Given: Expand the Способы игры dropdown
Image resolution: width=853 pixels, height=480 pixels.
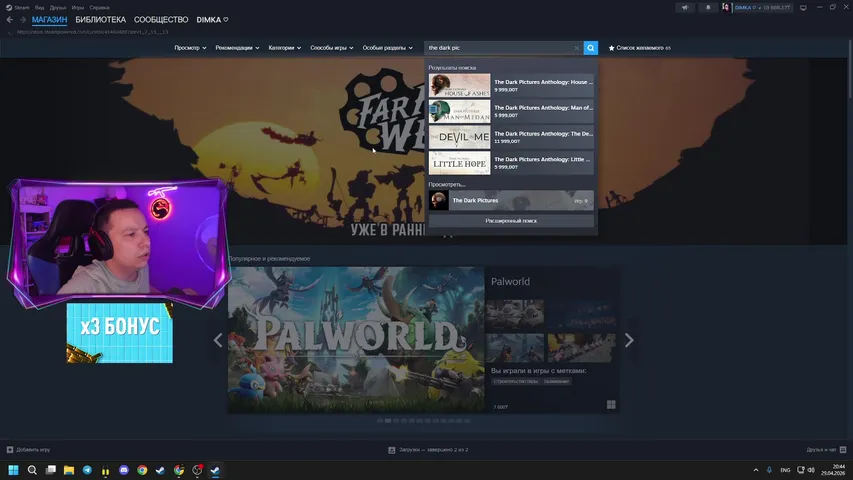Looking at the screenshot, I should click(332, 48).
